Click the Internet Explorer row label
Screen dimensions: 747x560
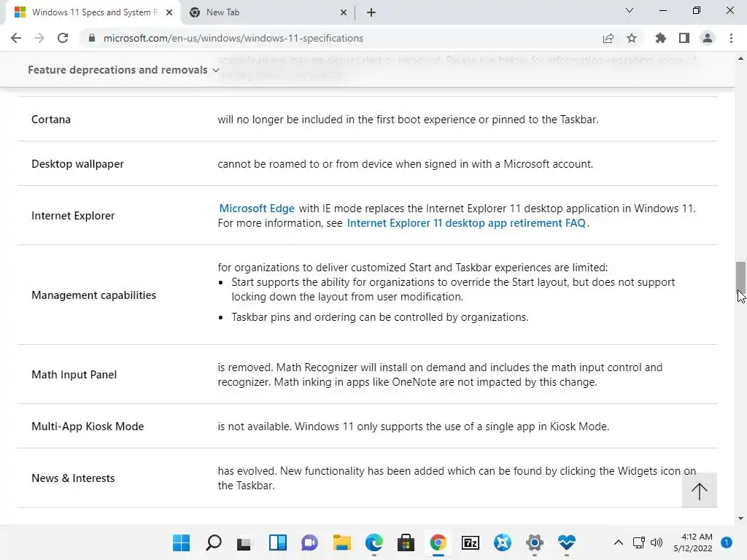pyautogui.click(x=73, y=216)
